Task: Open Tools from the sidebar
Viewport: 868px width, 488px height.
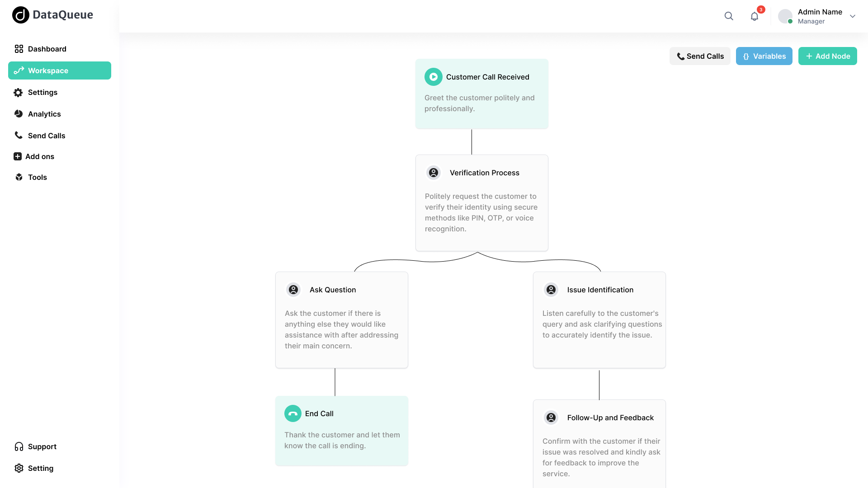Action: 38,177
